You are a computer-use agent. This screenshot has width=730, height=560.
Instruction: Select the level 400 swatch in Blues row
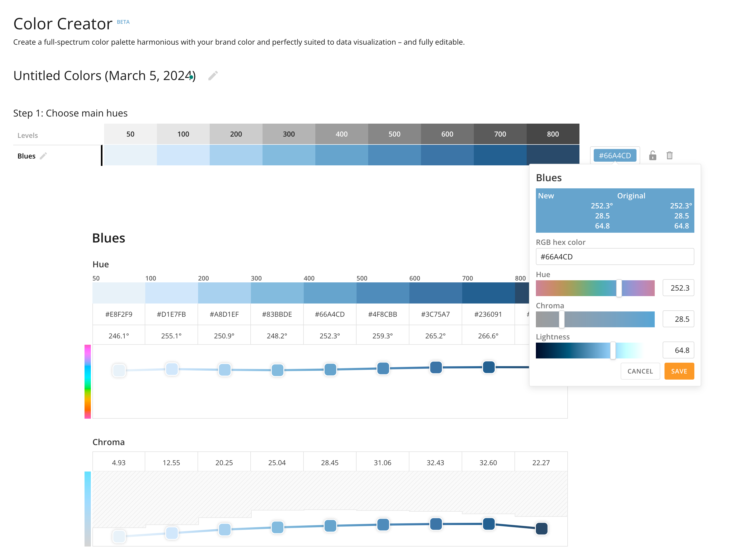(341, 155)
